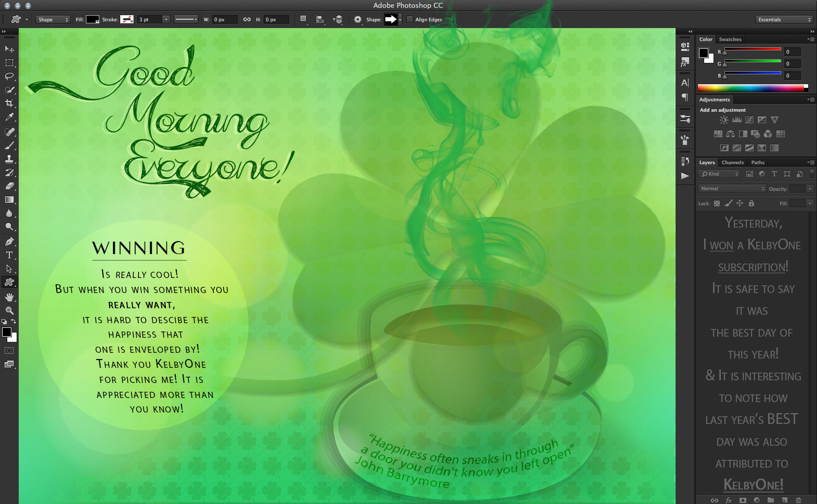Add a Color Balance adjustment

(x=731, y=134)
